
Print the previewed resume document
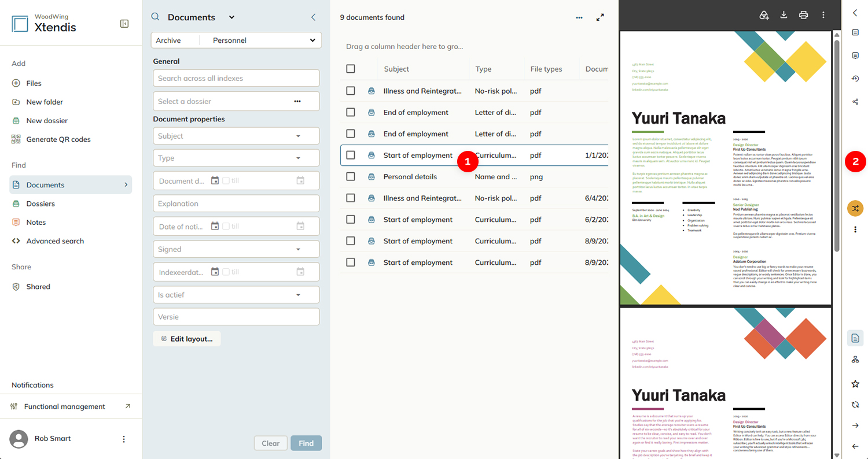(x=803, y=15)
